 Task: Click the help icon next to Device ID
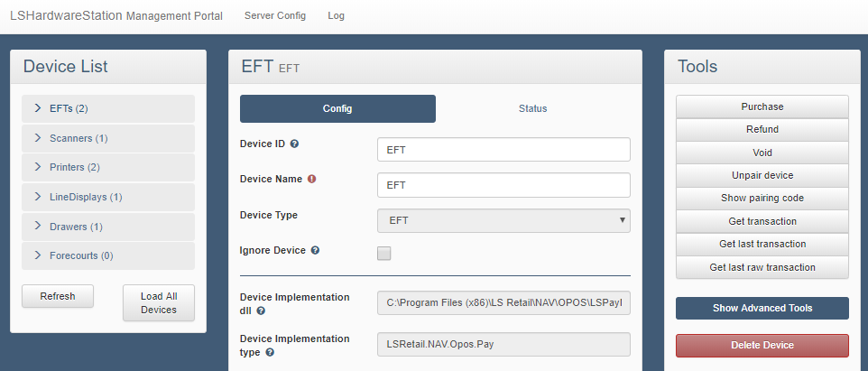tap(294, 144)
